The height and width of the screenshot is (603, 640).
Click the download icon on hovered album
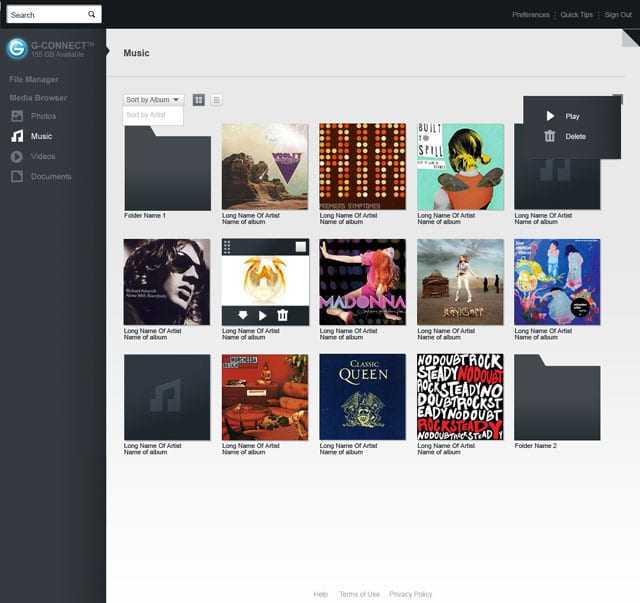pos(243,315)
